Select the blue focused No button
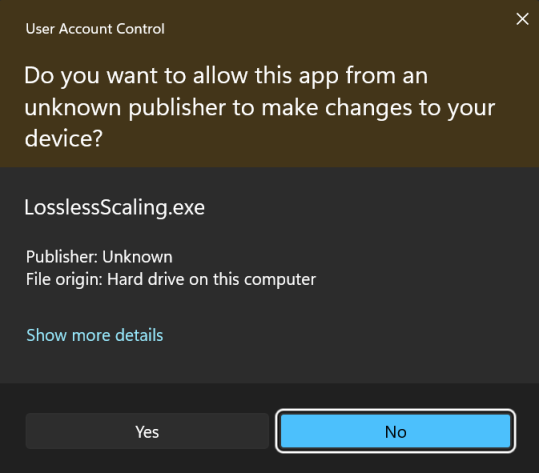The height and width of the screenshot is (473, 539). (395, 431)
